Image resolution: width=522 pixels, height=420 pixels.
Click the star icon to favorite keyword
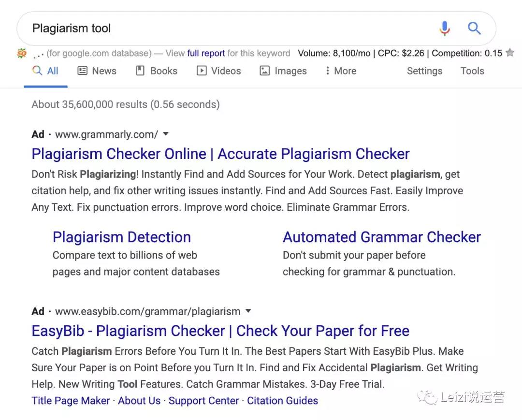tap(510, 53)
